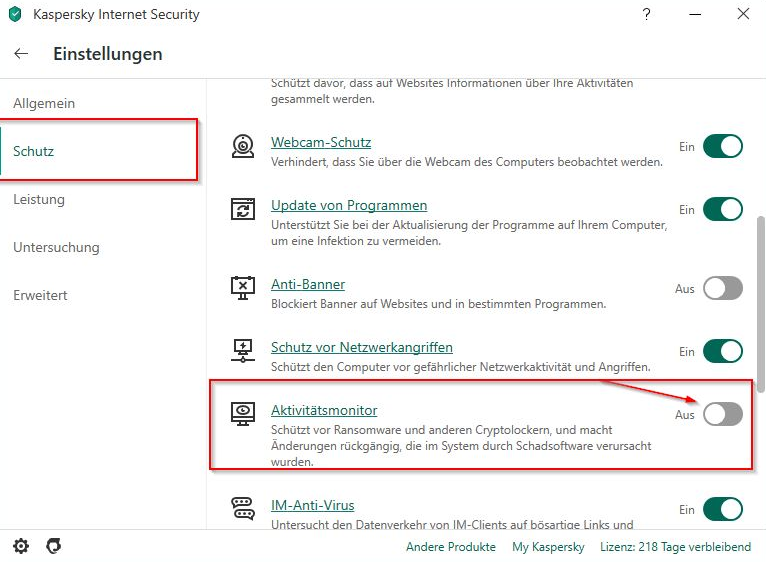Enable the Anti-Banner toggle

point(723,288)
